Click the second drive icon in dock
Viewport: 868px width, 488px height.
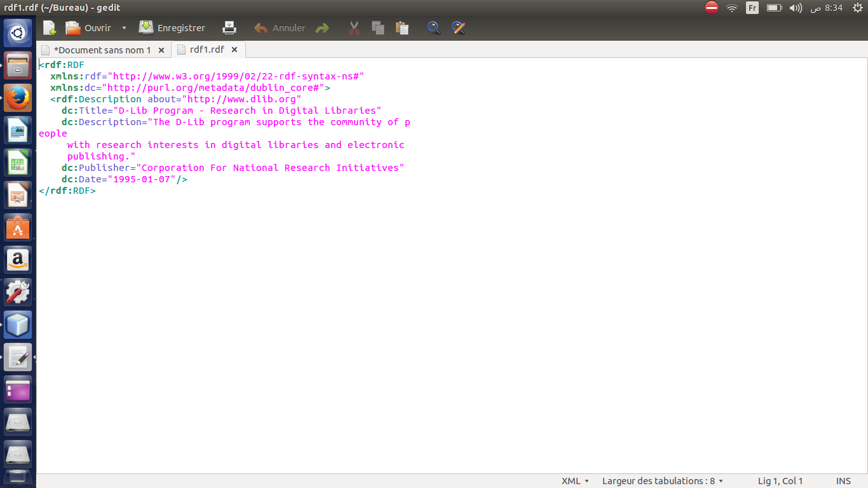point(18,454)
